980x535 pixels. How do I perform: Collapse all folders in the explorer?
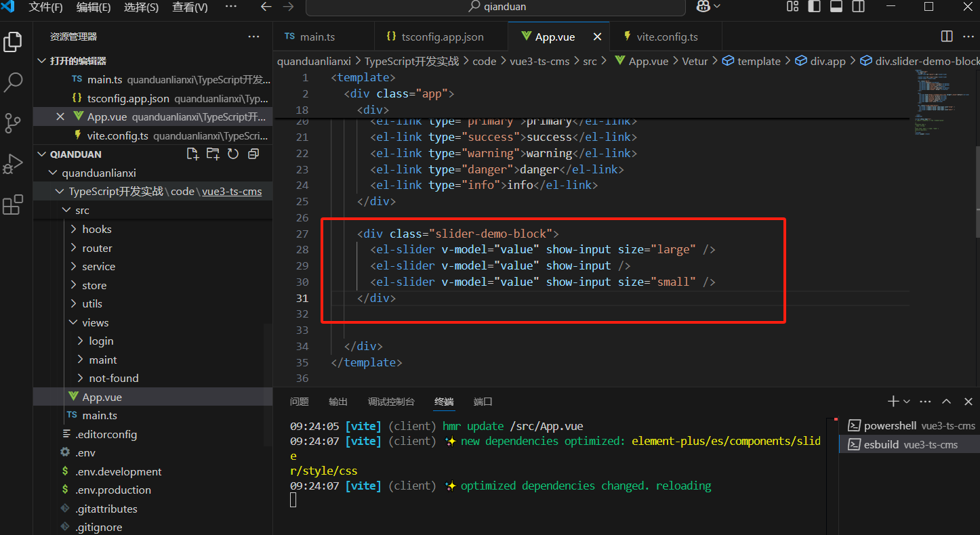click(x=253, y=154)
